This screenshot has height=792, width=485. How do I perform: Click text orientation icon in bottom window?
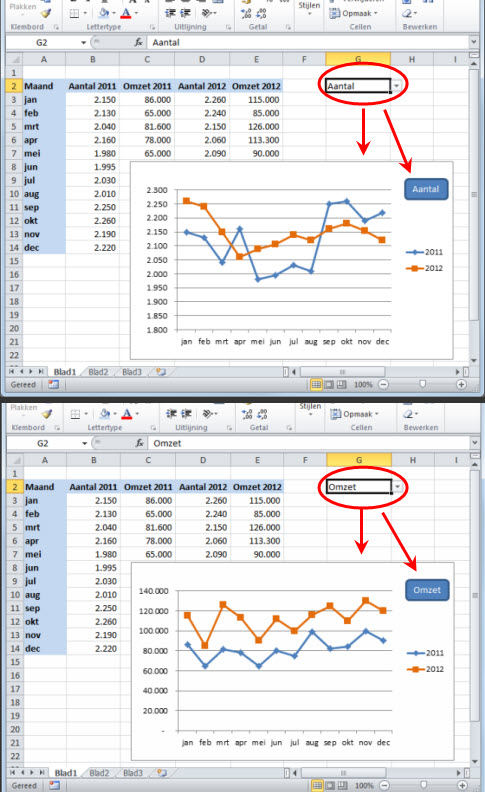pos(207,414)
